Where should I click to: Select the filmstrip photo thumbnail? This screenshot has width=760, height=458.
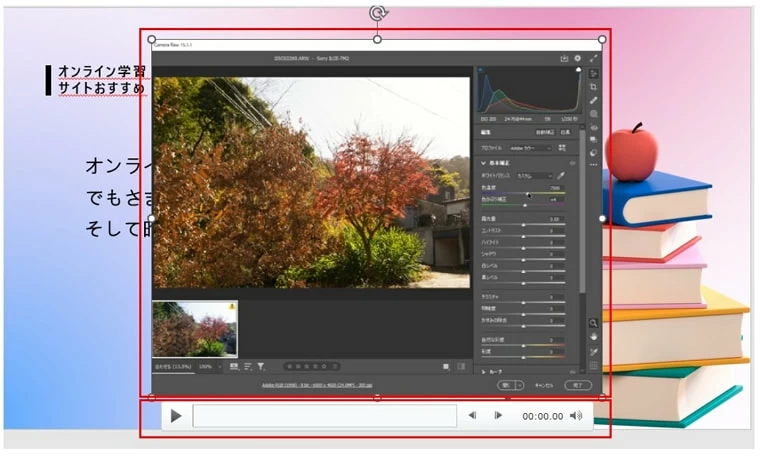point(195,329)
